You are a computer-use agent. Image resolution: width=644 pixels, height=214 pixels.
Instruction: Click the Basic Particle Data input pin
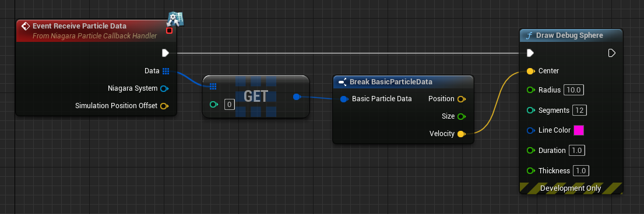pyautogui.click(x=344, y=99)
